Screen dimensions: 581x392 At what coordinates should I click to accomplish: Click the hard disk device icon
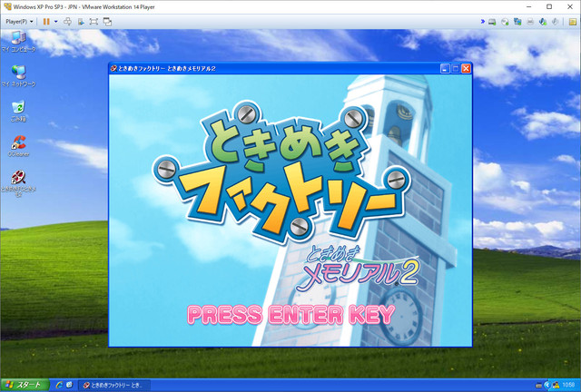492,22
